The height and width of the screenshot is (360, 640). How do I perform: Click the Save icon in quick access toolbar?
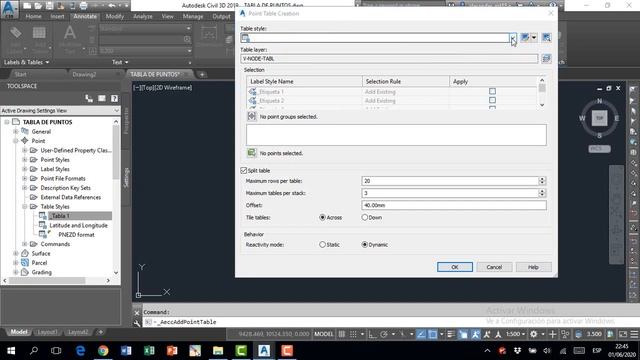pyautogui.click(x=49, y=6)
